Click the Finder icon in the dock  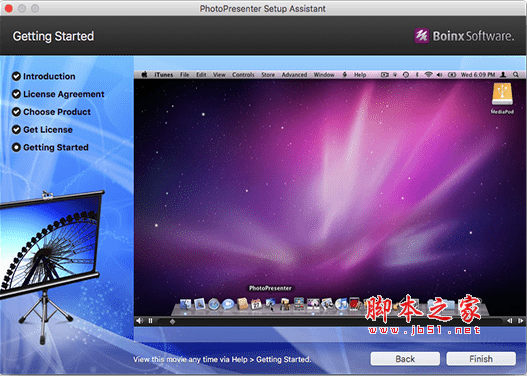pyautogui.click(x=185, y=304)
